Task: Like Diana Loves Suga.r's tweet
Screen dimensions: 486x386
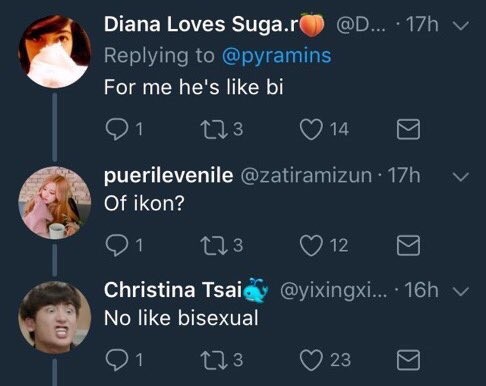Action: click(311, 129)
